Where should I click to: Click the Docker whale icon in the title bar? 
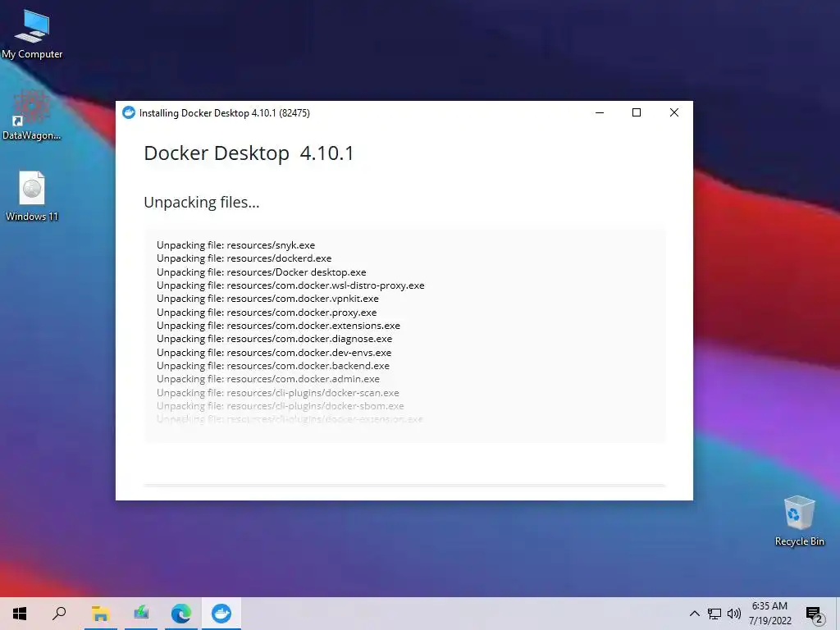[129, 112]
